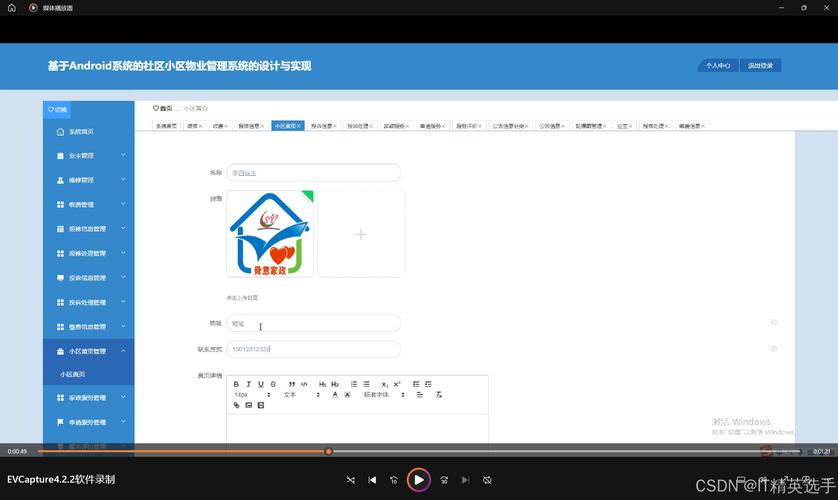838x500 pixels.
Task: Toggle bold in the rich text editor
Action: coord(236,384)
